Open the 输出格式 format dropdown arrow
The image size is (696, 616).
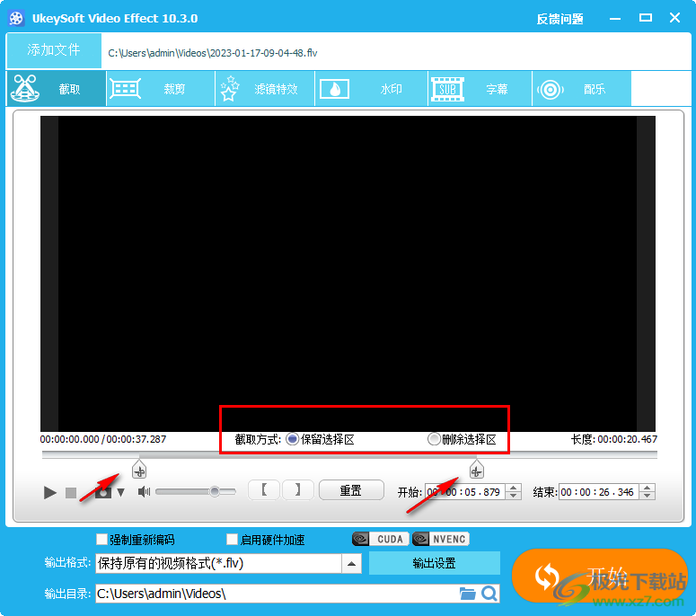coord(351,564)
